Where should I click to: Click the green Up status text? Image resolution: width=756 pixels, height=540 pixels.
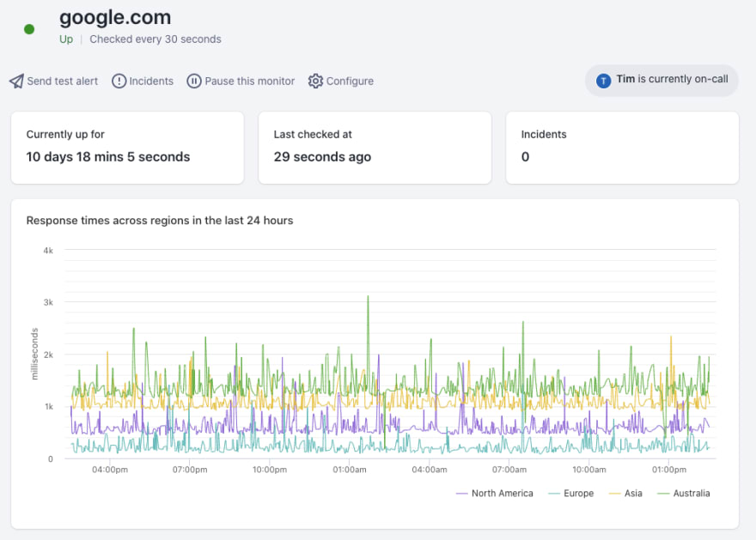point(66,39)
